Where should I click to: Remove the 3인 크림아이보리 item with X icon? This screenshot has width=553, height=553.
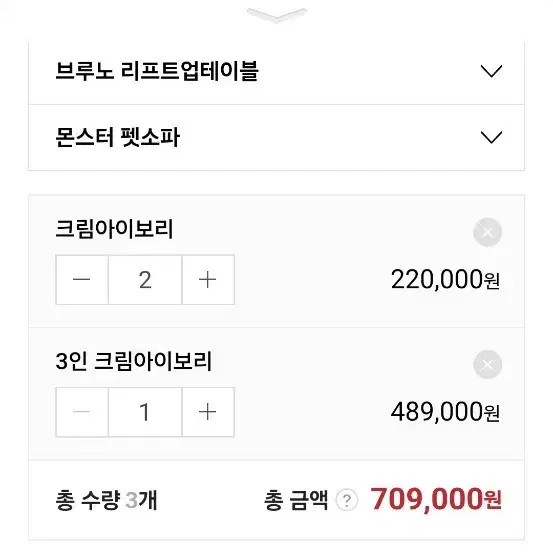coord(487,365)
